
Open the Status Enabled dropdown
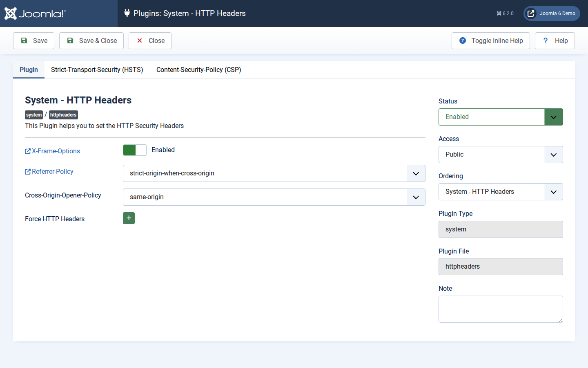501,117
